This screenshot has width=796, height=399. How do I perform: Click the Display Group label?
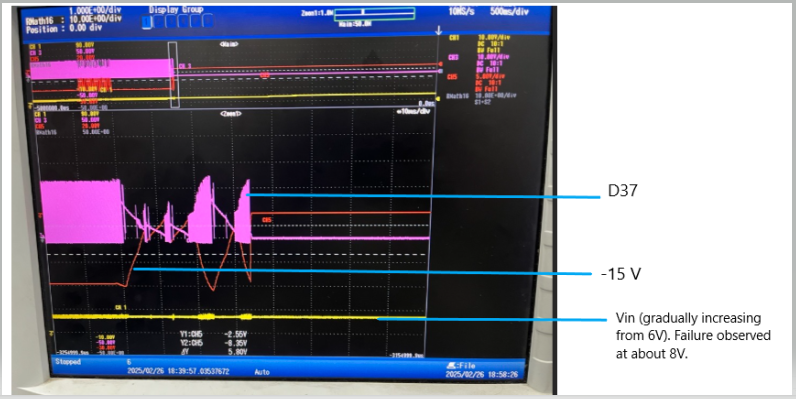pyautogui.click(x=176, y=10)
